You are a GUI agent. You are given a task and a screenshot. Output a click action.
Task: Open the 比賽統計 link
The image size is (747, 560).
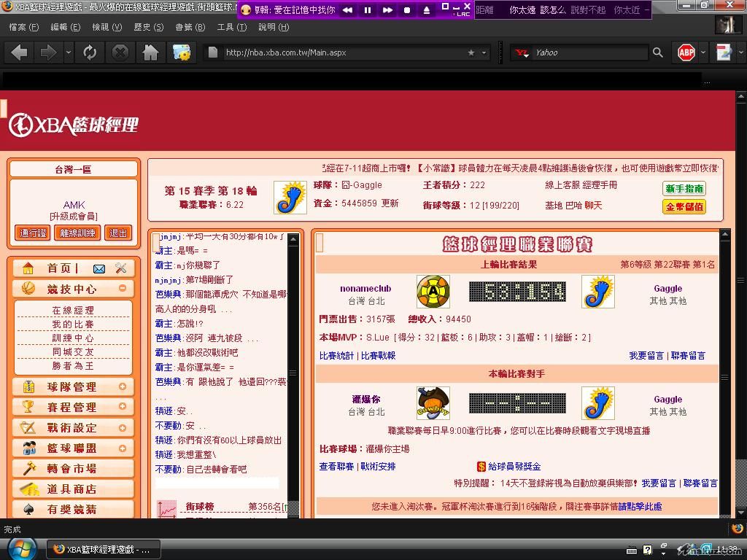pos(336,356)
